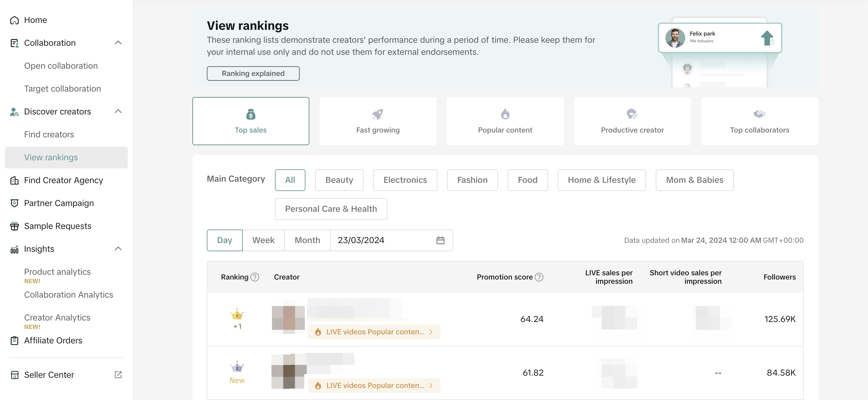The height and width of the screenshot is (400, 868).
Task: Click the Partner Campaign shield icon
Action: (14, 203)
